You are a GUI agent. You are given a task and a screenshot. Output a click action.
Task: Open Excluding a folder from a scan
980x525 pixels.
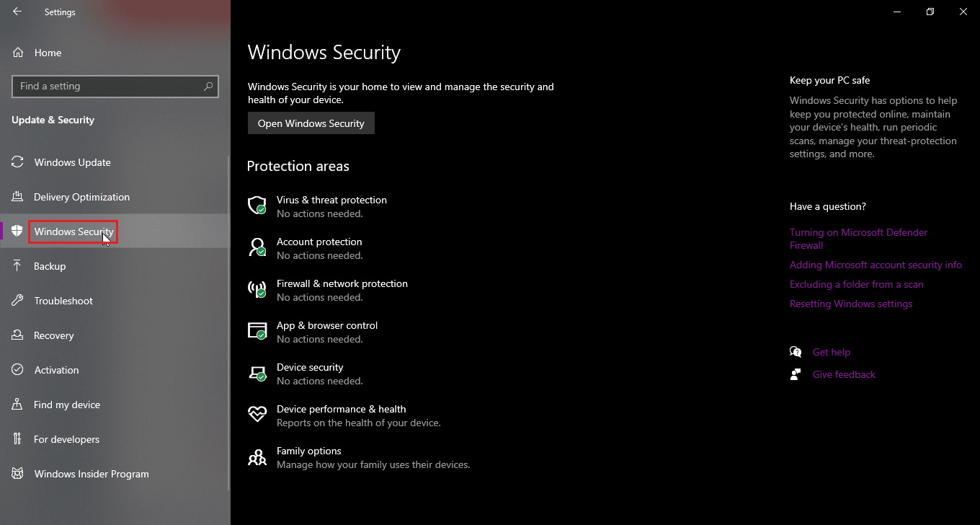pyautogui.click(x=856, y=284)
